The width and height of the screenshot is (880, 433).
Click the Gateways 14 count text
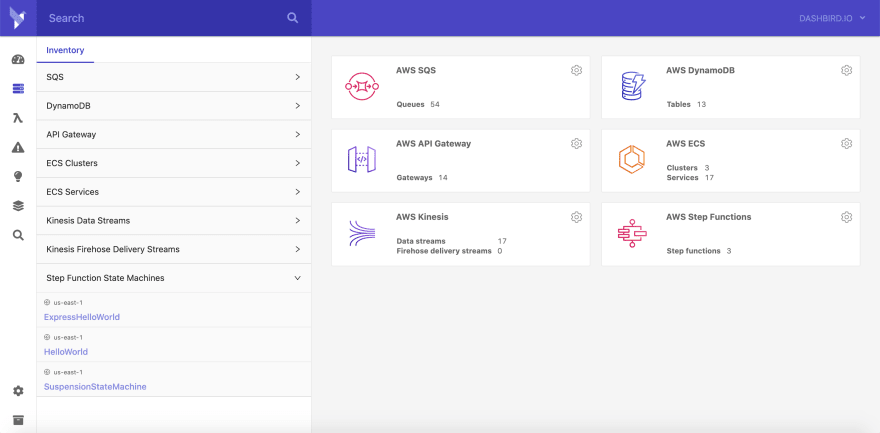tap(421, 178)
